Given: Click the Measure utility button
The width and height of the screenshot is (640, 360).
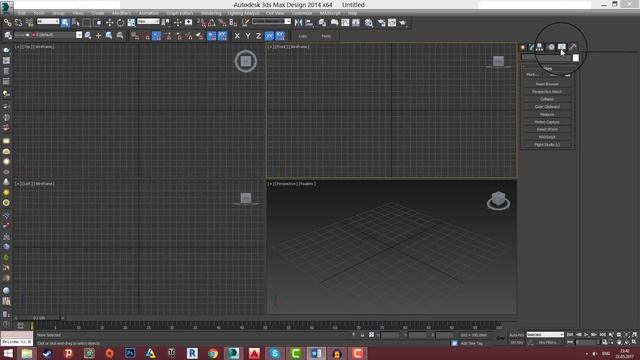Looking at the screenshot, I should coord(547,114).
